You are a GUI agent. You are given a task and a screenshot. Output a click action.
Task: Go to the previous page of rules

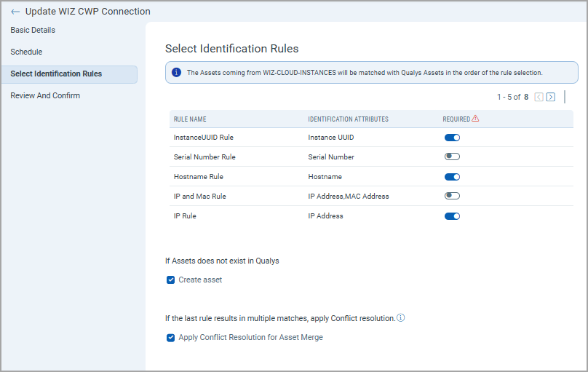(x=539, y=97)
